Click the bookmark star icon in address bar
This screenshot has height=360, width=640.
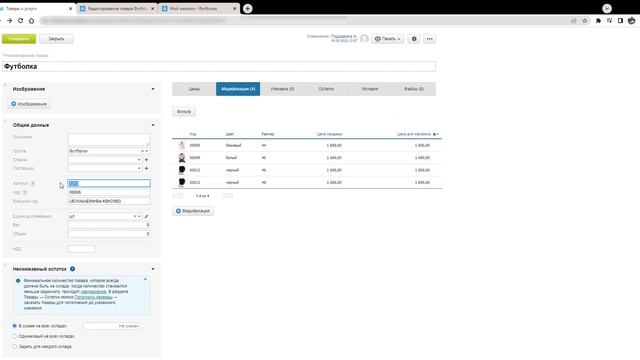584,20
